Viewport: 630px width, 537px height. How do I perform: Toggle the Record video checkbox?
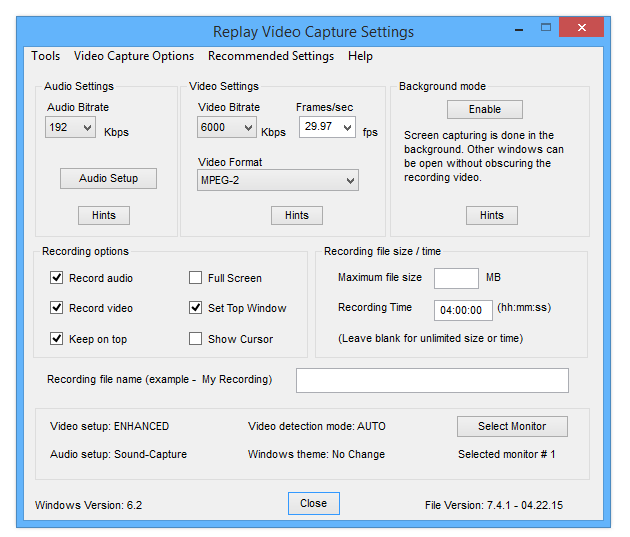pos(57,308)
